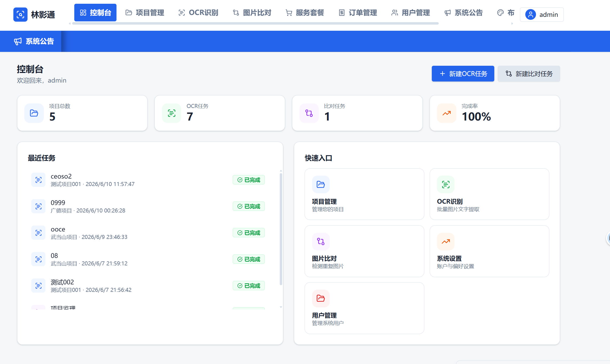The width and height of the screenshot is (610, 364).
Task: Click the 新建比对任务 button
Action: (x=529, y=73)
